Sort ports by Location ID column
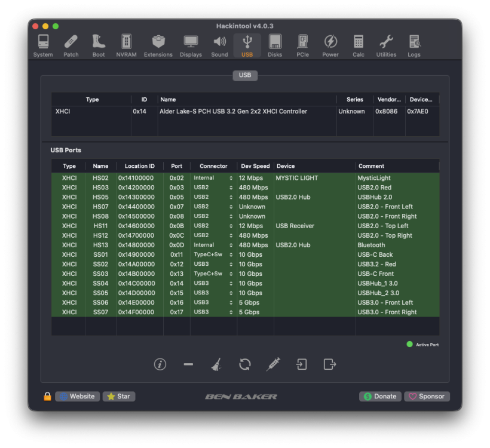 (x=140, y=166)
